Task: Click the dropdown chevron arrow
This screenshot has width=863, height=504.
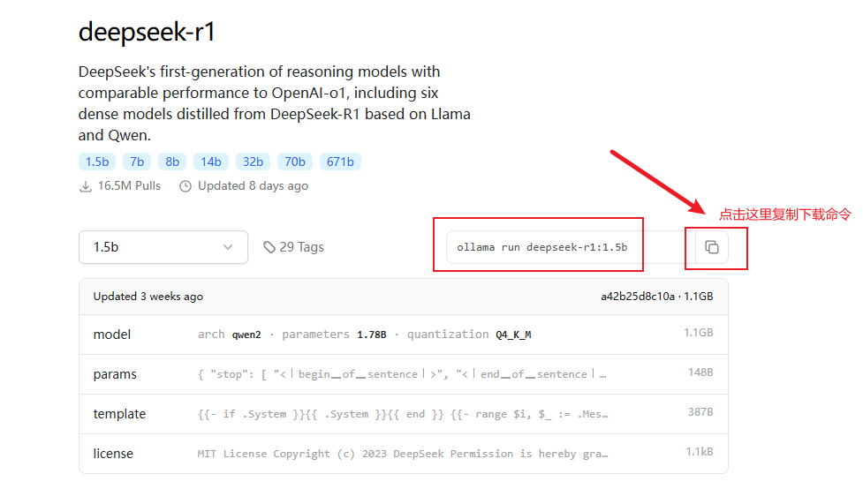Action: [229, 247]
